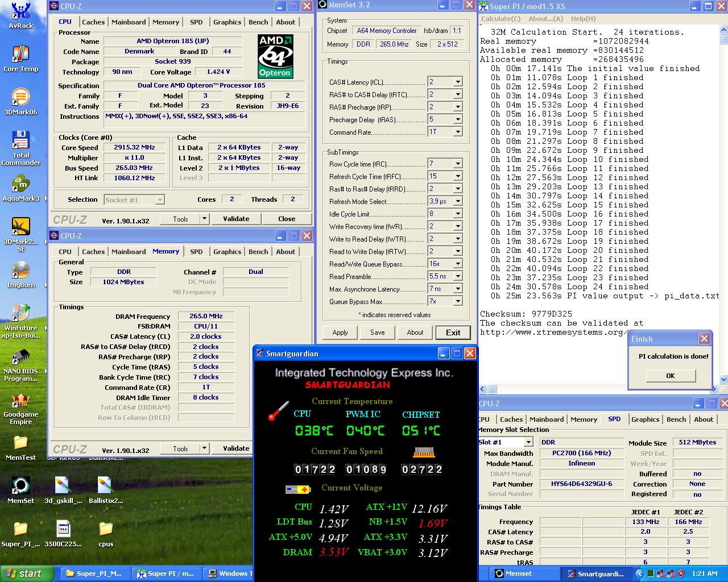Image resolution: width=728 pixels, height=582 pixels.
Task: Launch the AquaMark3 desktop icon
Action: click(21, 188)
